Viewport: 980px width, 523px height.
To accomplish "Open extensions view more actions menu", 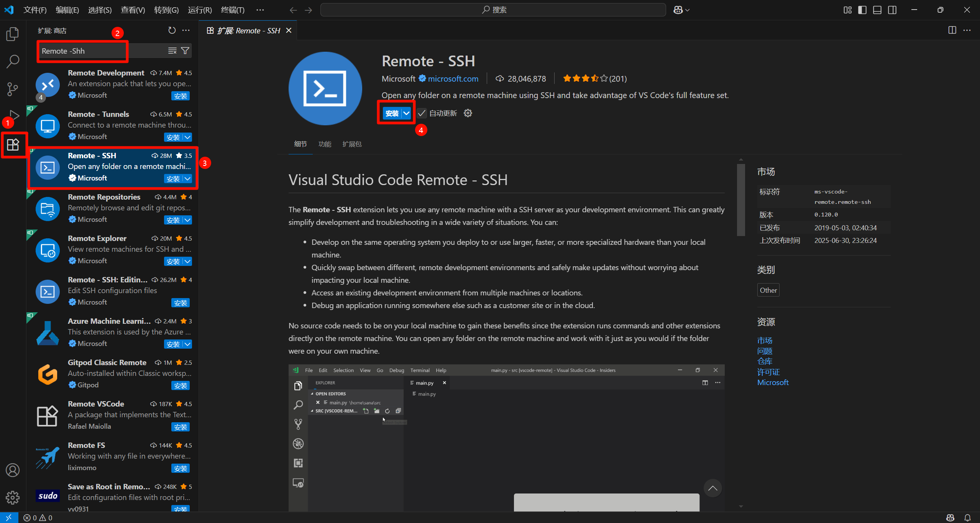I will point(186,30).
